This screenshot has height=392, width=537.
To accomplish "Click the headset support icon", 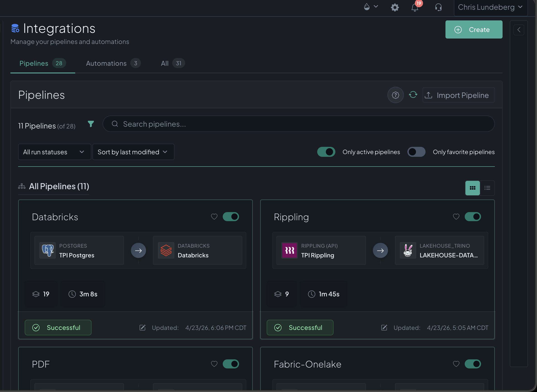I will (438, 7).
